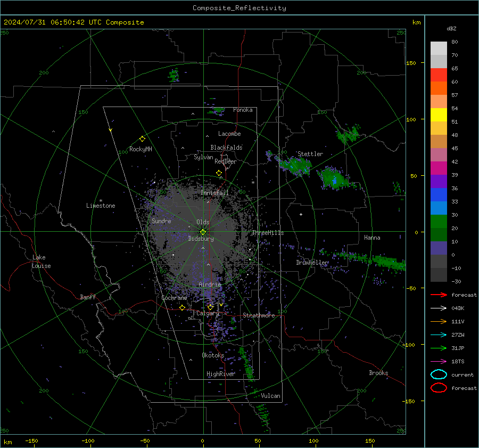The height and width of the screenshot is (448, 479).
Task: Click the yellow diamond marker near Cochrane
Action: pyautogui.click(x=182, y=308)
